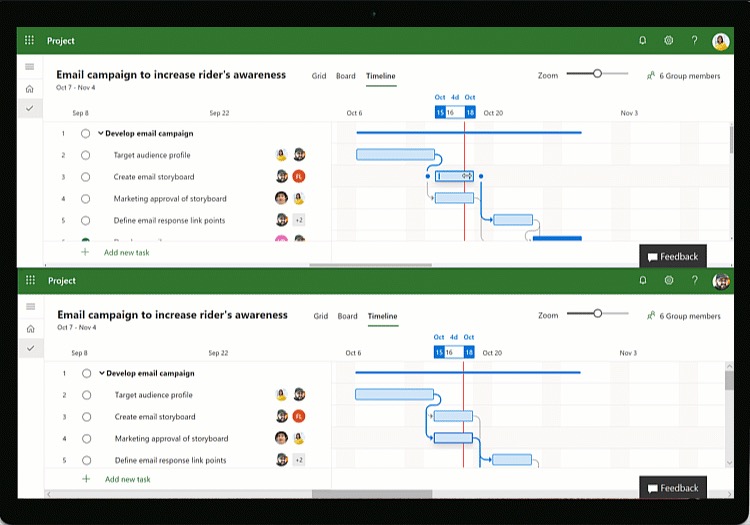
Task: Open 6 Group members in bottom window
Action: (690, 316)
